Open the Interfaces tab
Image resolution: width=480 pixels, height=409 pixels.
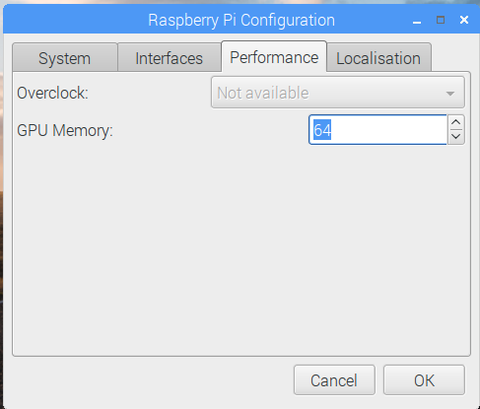coord(169,58)
